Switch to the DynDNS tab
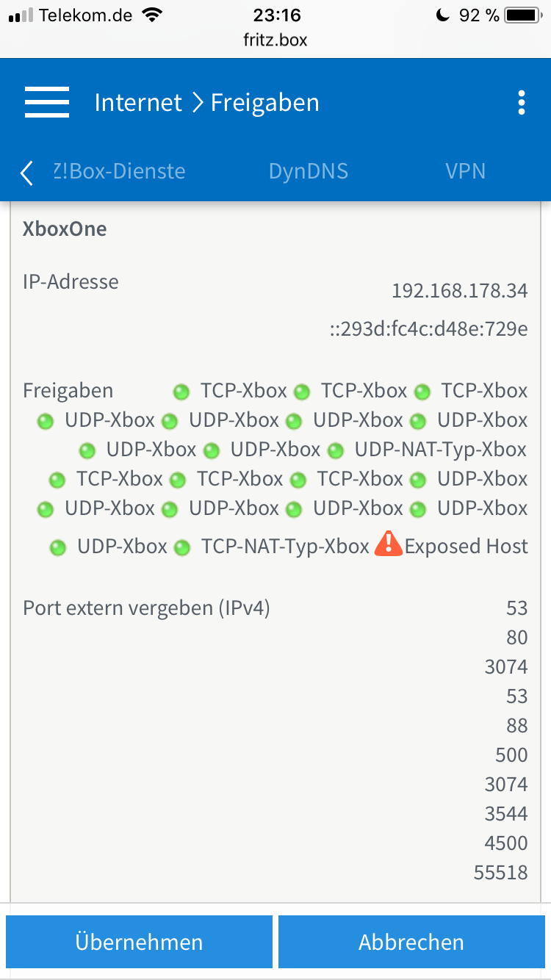The width and height of the screenshot is (551, 980). click(x=309, y=171)
